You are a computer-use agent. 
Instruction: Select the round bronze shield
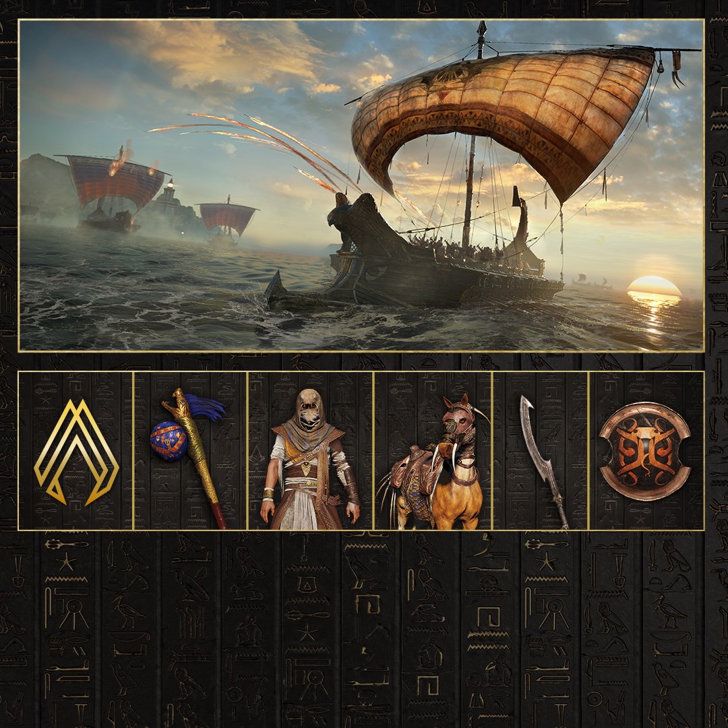[645, 450]
